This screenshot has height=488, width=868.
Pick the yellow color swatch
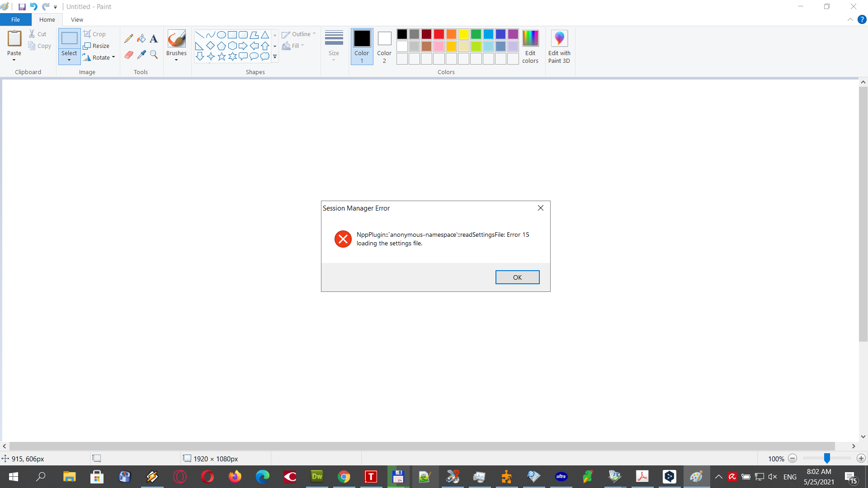(463, 34)
